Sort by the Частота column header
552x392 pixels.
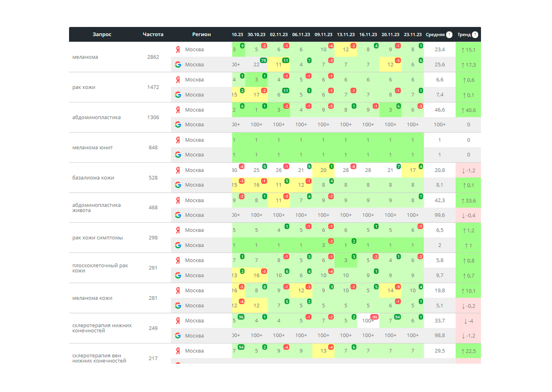click(153, 34)
